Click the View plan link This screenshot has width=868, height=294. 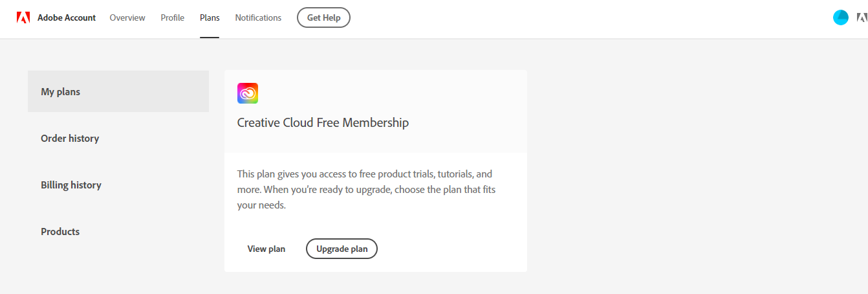click(266, 249)
